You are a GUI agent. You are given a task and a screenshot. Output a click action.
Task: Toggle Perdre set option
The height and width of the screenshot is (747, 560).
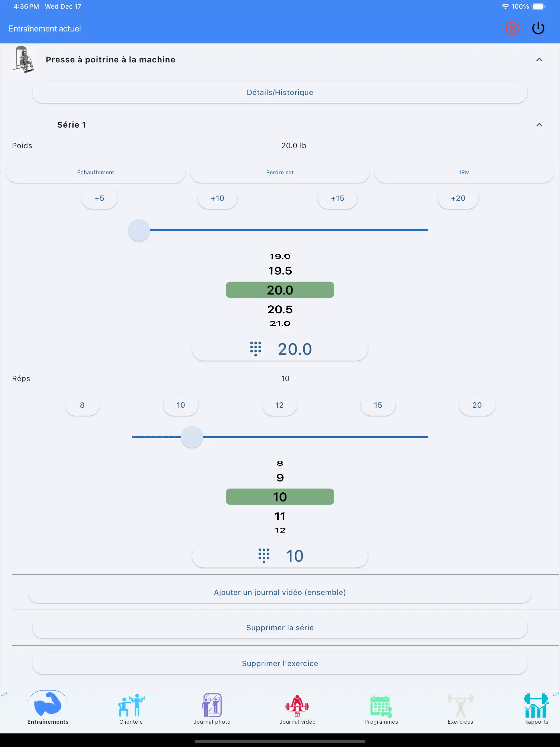(x=280, y=173)
